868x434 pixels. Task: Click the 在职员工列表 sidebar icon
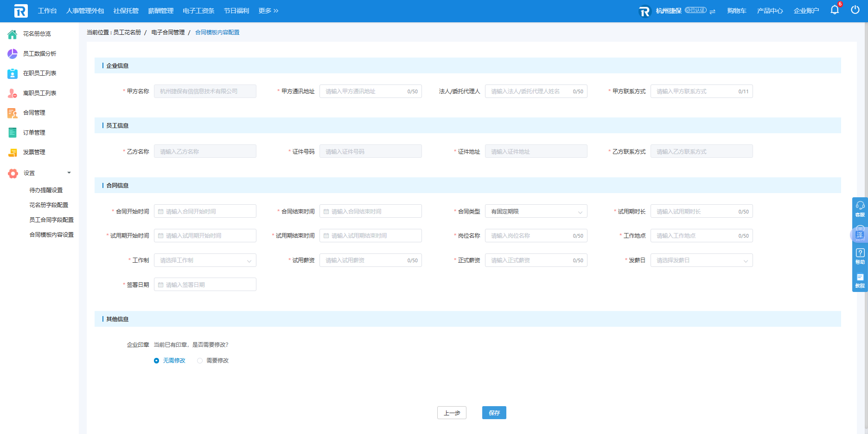tap(13, 73)
